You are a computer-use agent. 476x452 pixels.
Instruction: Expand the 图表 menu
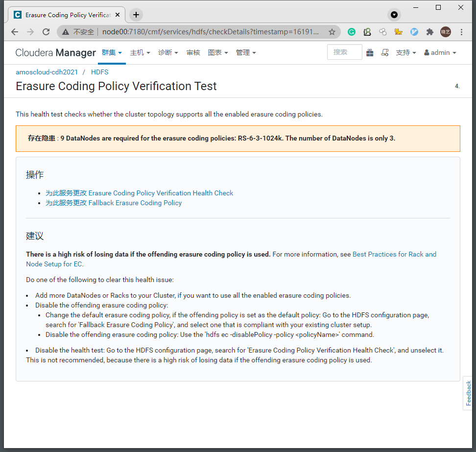tap(217, 52)
